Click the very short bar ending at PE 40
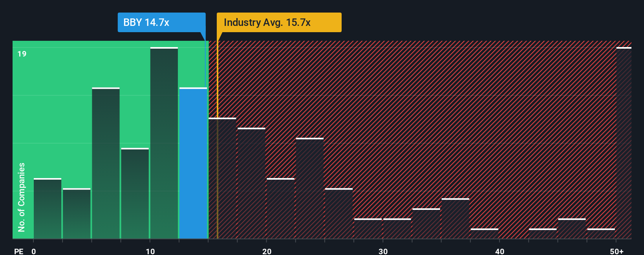 (485, 233)
